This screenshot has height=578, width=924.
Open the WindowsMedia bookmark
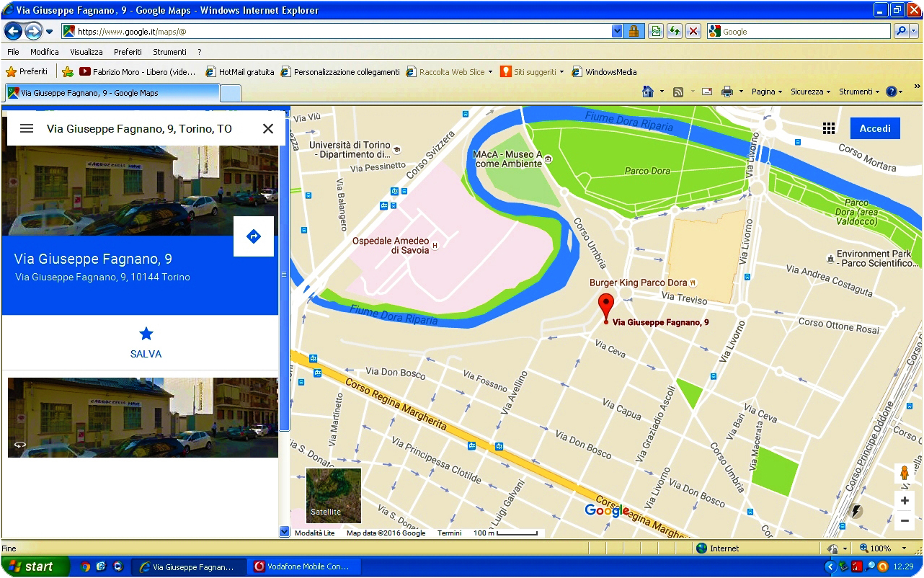[604, 71]
